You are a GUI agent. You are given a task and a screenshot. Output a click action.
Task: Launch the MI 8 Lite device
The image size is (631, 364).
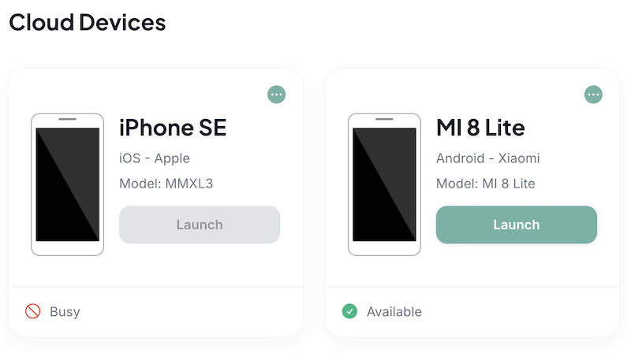[517, 225]
